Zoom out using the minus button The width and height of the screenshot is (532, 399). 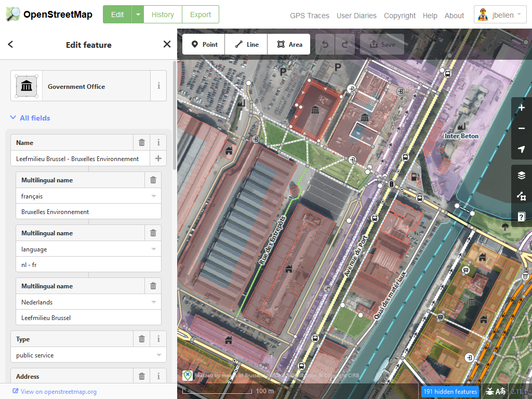pos(522,128)
